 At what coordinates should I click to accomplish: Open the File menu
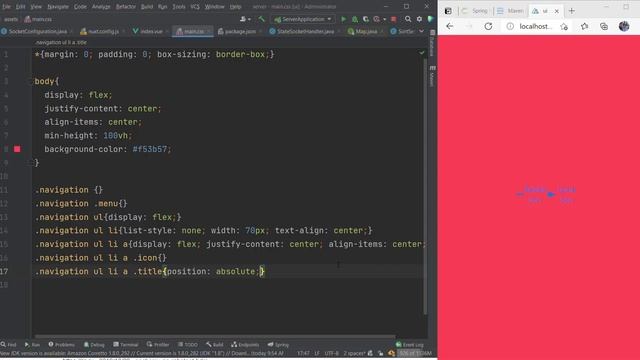point(6,7)
